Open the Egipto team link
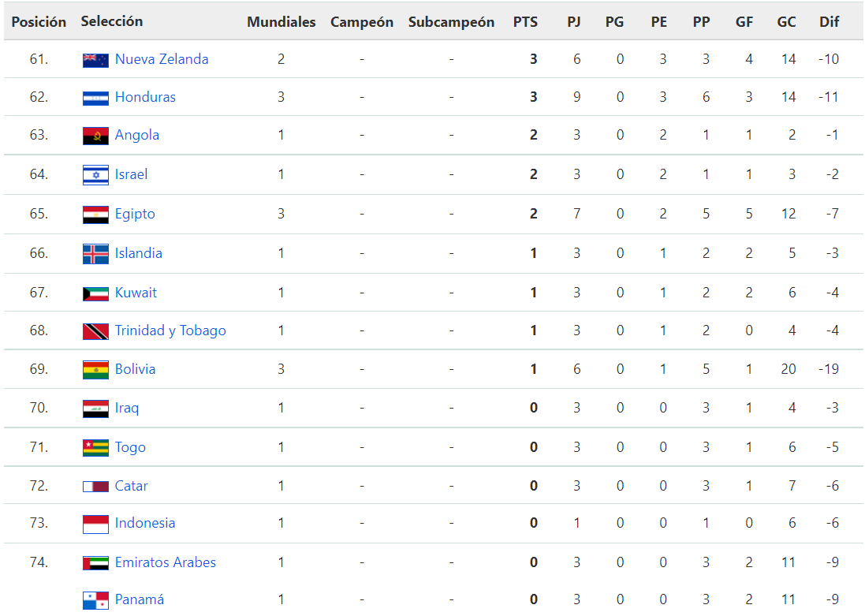The height and width of the screenshot is (616, 865). tap(135, 215)
